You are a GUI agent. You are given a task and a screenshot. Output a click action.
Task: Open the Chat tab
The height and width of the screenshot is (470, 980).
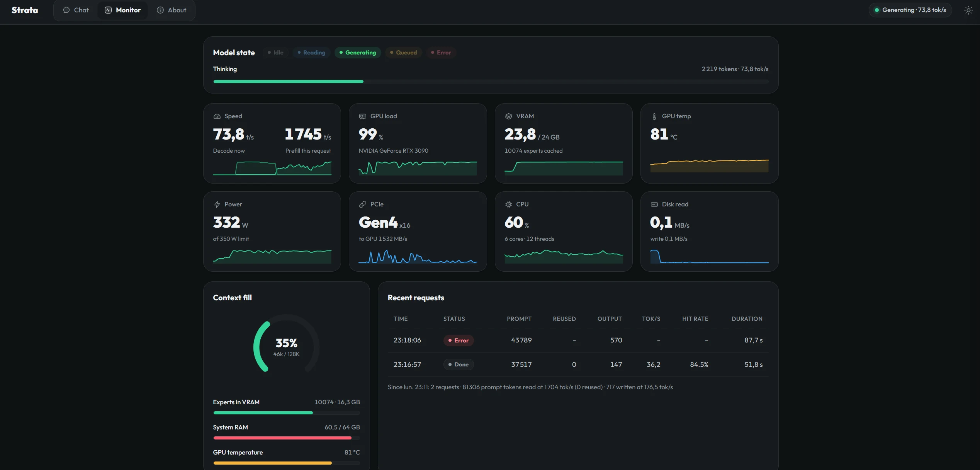coord(76,10)
